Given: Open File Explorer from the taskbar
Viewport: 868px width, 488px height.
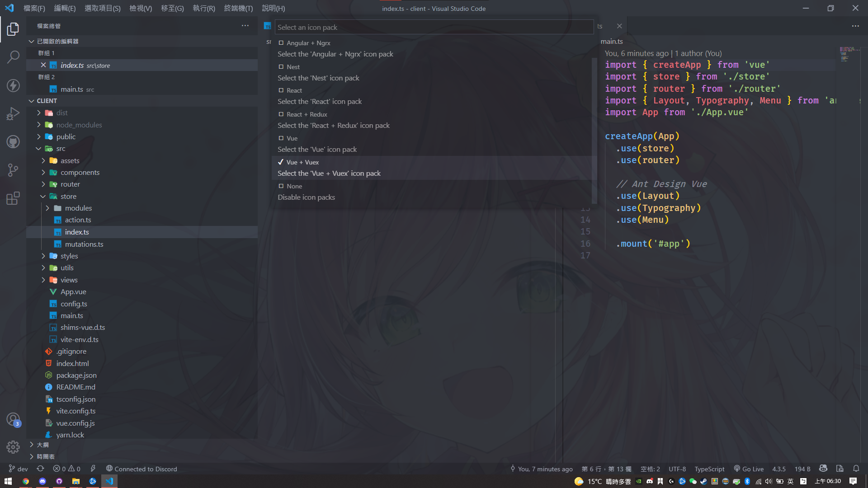Looking at the screenshot, I should coord(76,481).
